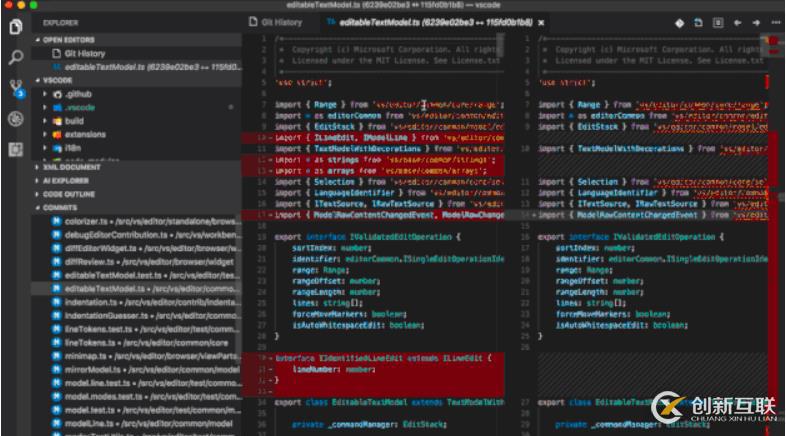Image resolution: width=786 pixels, height=436 pixels.
Task: Open model.test.ts commit file
Action: point(136,410)
